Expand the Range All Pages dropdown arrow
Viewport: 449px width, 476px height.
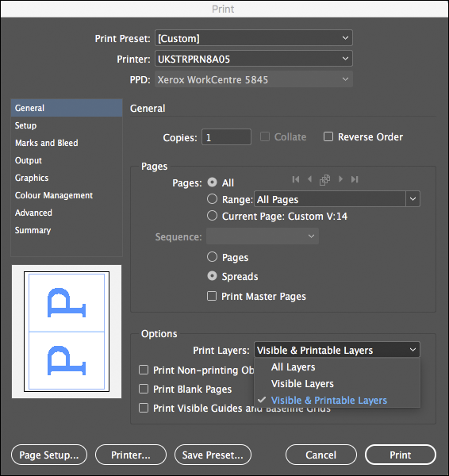pos(413,199)
